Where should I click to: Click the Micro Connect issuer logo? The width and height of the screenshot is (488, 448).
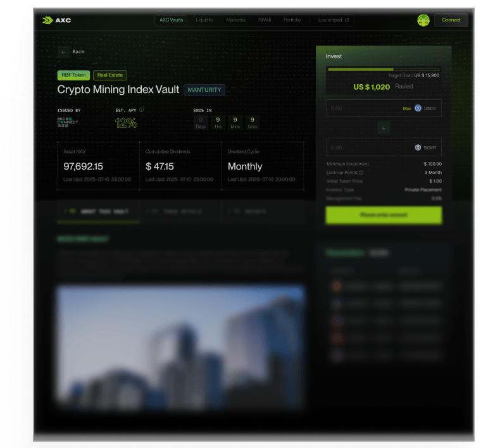[68, 122]
